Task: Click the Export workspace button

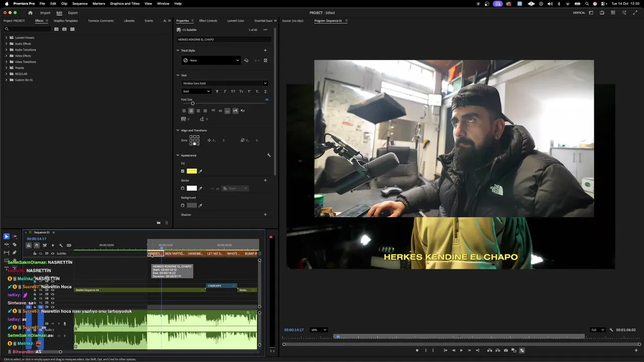Action: point(73,13)
